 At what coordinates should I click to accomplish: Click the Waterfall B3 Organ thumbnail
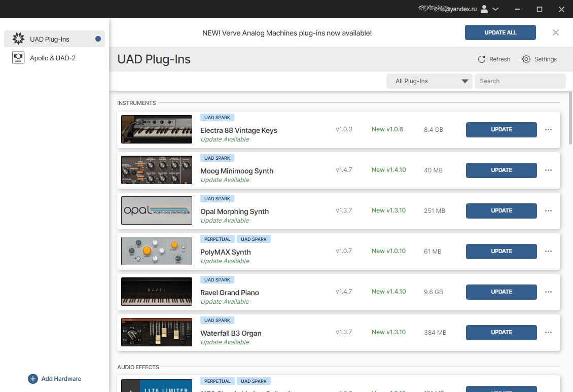click(156, 332)
